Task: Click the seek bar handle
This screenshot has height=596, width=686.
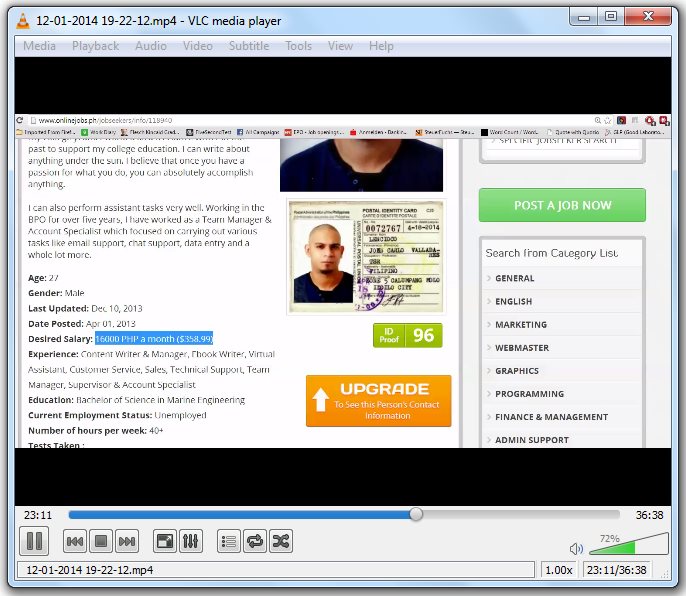Action: [x=416, y=514]
